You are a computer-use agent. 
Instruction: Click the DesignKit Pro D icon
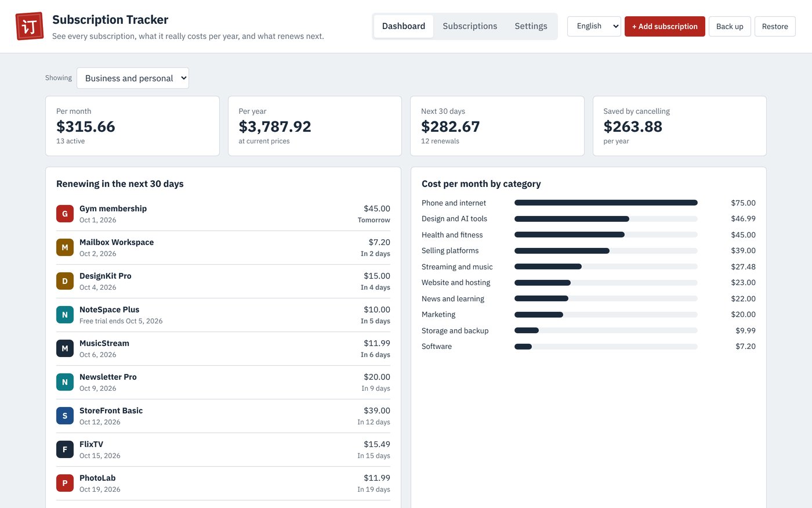click(65, 281)
